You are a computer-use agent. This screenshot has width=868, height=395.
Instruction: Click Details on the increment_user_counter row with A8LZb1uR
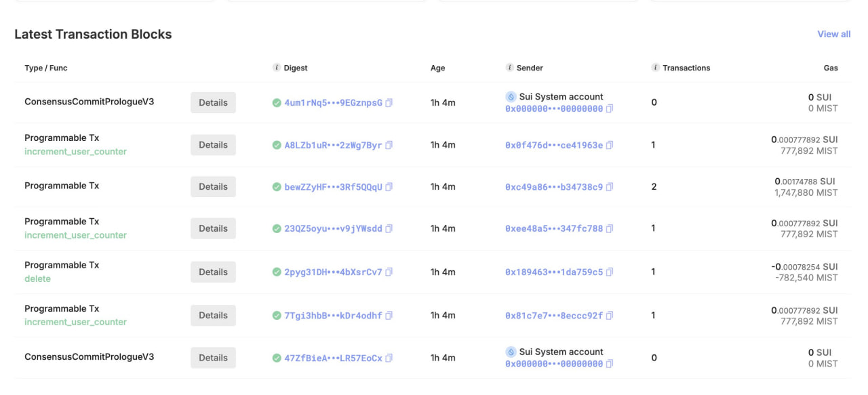pos(213,144)
